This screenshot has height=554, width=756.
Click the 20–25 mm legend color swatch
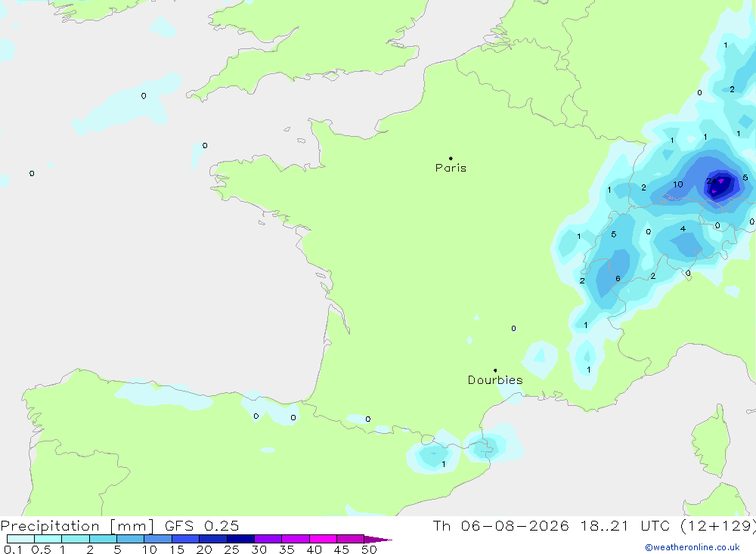(213, 539)
